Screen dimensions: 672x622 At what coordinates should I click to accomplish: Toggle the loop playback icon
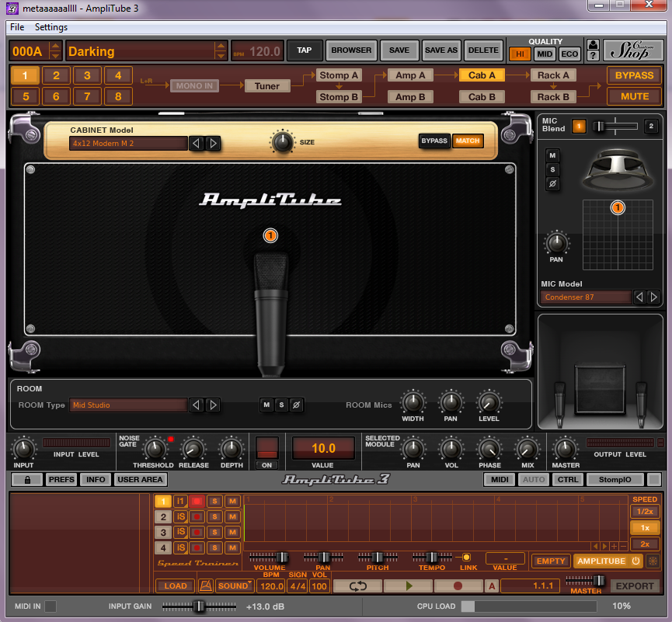[357, 586]
